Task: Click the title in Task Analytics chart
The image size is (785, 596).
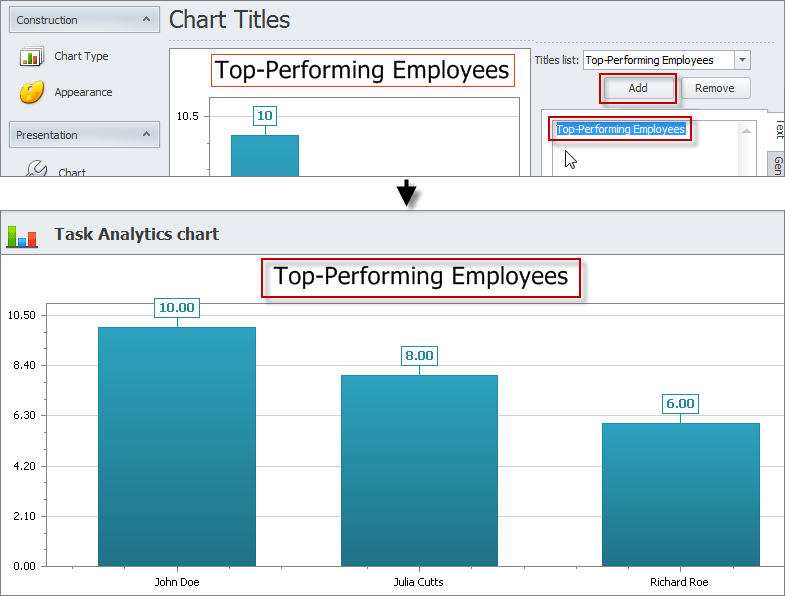Action: click(421, 277)
